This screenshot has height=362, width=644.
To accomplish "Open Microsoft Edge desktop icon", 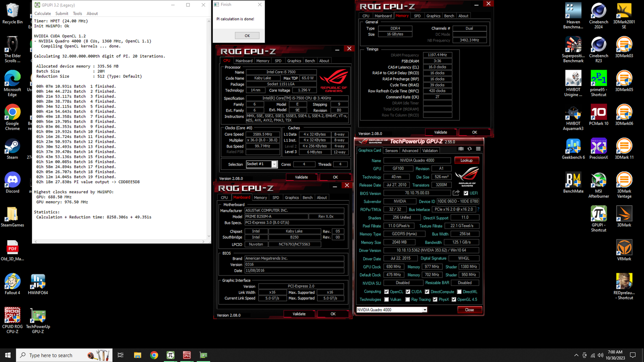I will pyautogui.click(x=12, y=83).
